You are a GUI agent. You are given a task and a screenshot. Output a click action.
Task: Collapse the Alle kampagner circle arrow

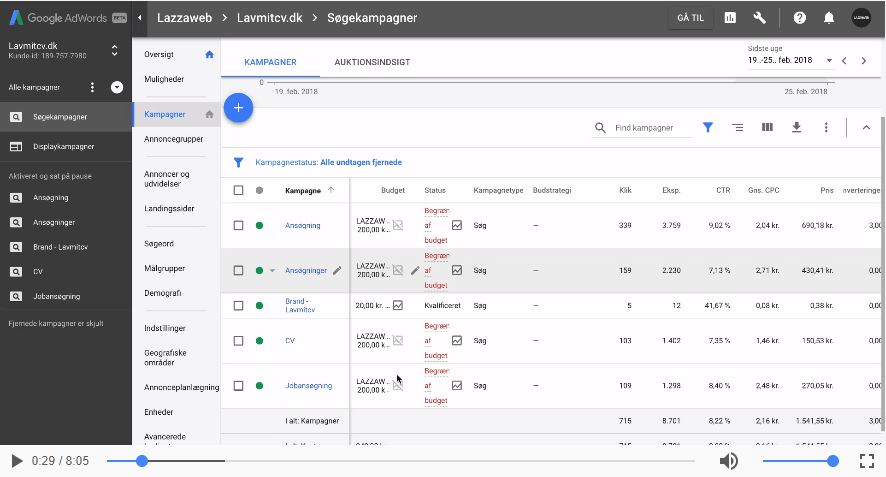click(117, 87)
